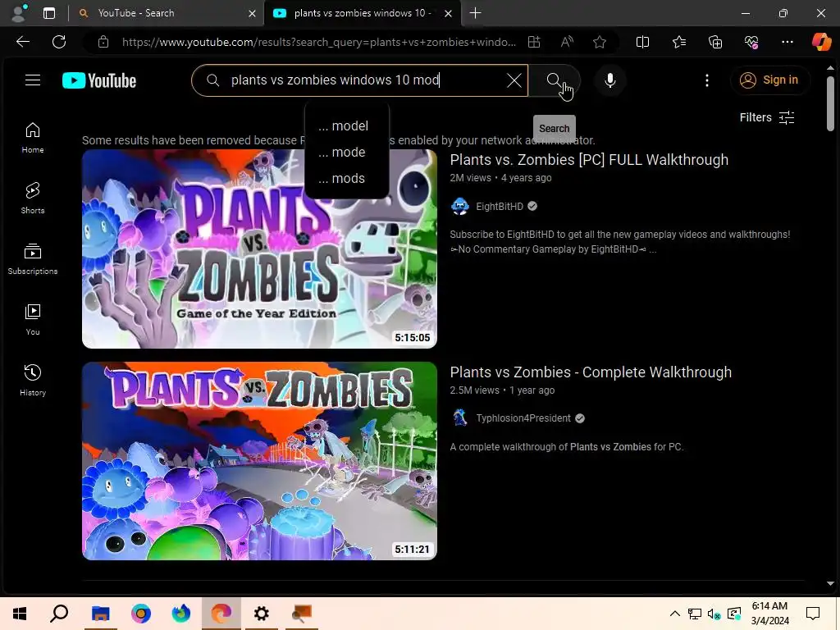Open Shorts in sidebar
Viewport: 840px width, 630px height.
click(x=33, y=199)
